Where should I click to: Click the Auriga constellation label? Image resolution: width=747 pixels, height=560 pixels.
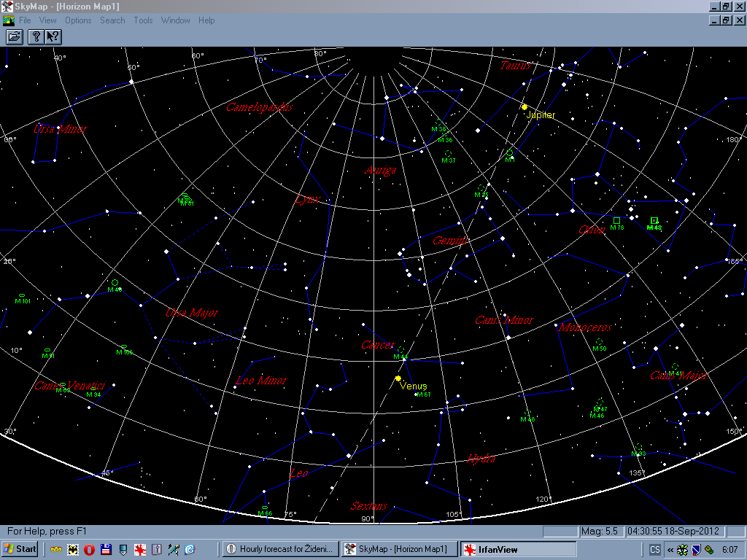pyautogui.click(x=380, y=170)
